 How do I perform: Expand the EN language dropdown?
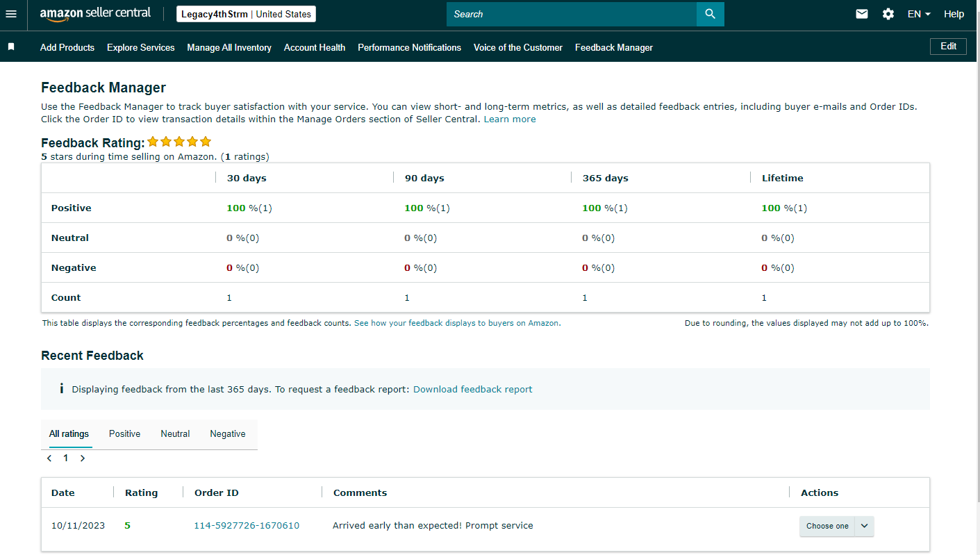point(919,14)
